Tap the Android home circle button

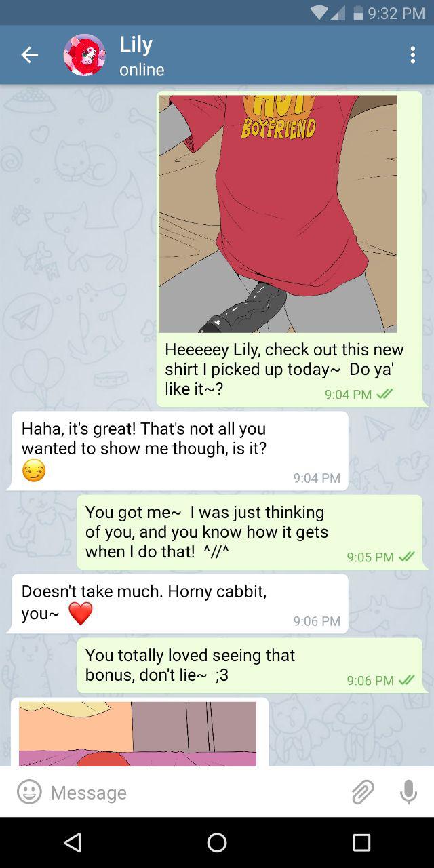tap(217, 842)
